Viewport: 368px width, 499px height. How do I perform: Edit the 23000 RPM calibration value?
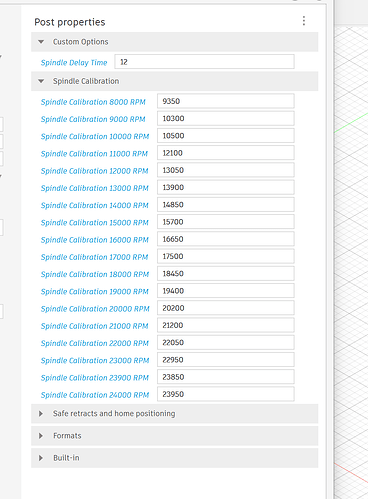(226, 360)
